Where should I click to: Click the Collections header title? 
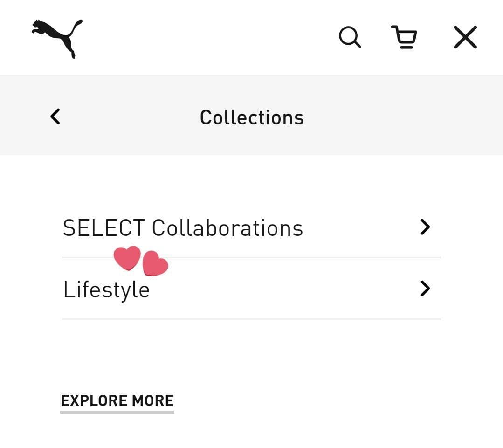[x=251, y=117]
